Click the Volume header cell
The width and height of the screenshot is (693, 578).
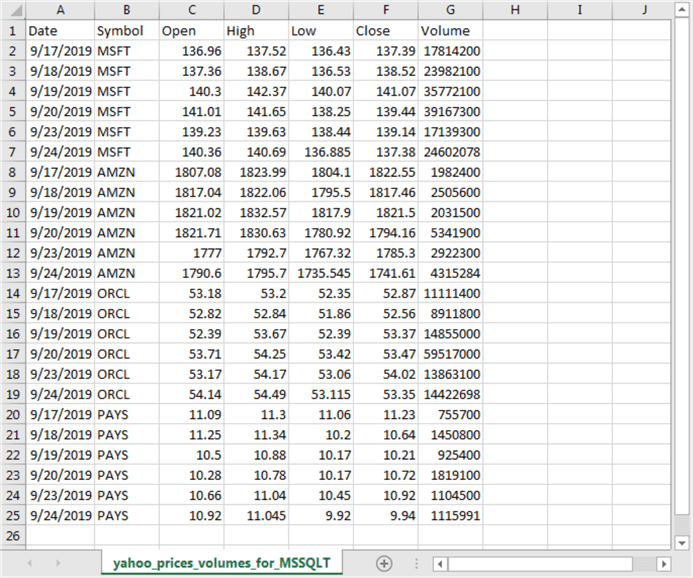pos(450,30)
